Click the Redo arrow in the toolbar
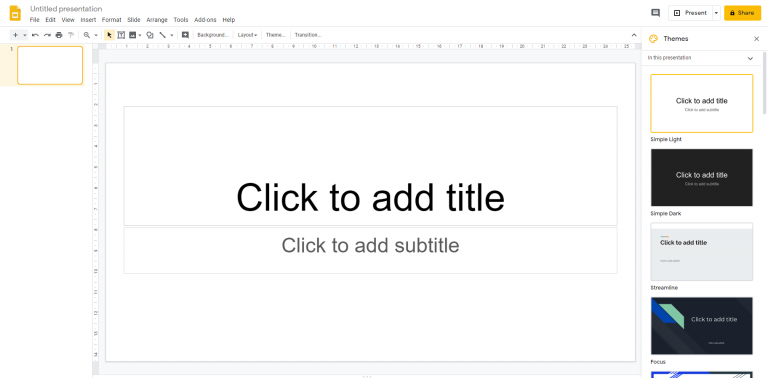The image size is (768, 378). [x=47, y=35]
